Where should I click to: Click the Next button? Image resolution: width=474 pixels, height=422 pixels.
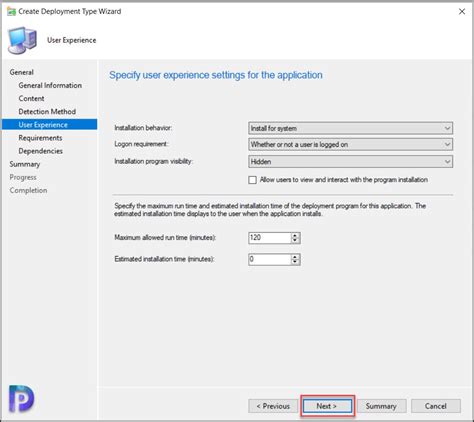[x=327, y=406]
